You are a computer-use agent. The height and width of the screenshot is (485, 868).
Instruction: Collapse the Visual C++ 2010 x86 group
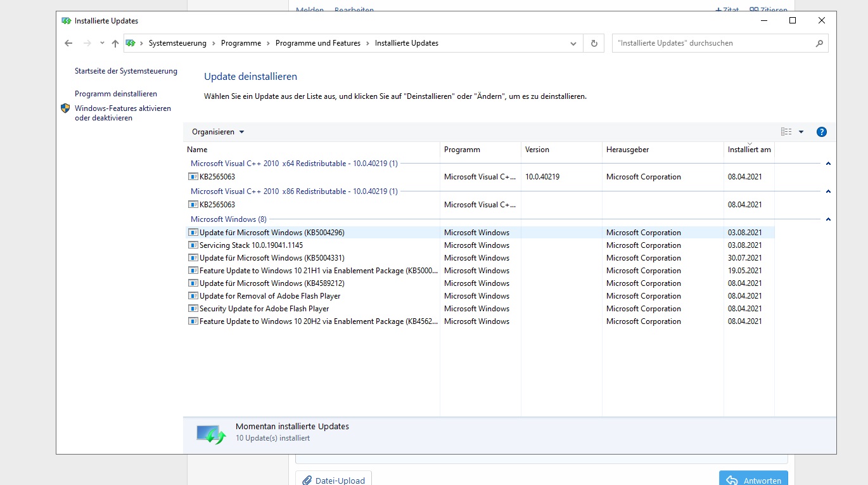point(828,191)
